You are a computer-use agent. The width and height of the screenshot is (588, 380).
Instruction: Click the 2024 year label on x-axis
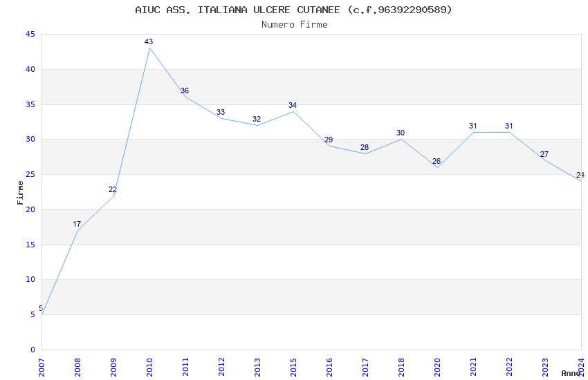[582, 368]
